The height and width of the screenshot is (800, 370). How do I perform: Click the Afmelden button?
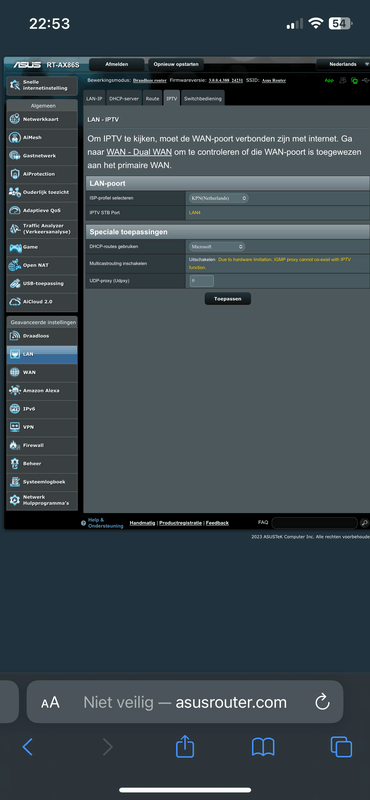[116, 64]
